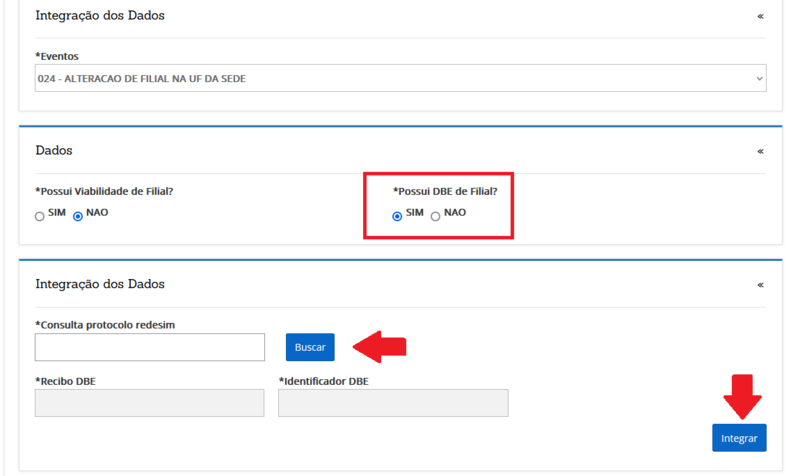
Task: Focus the Recibo DBE field
Action: tap(150, 403)
